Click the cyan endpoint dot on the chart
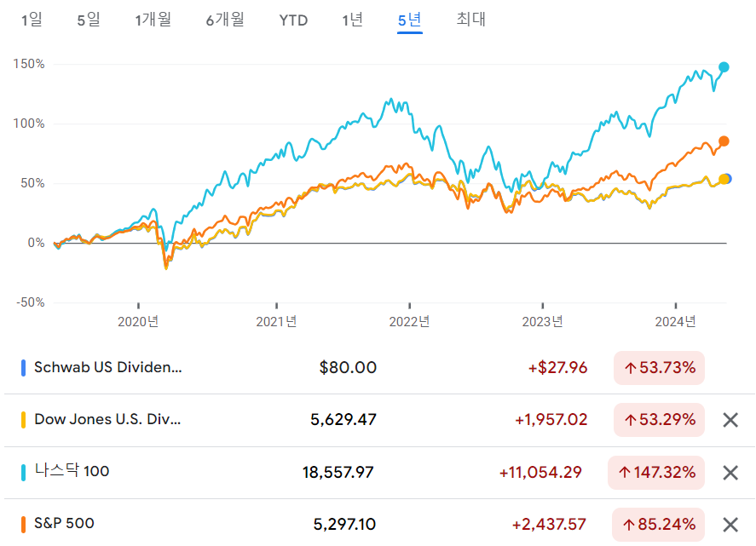 pyautogui.click(x=725, y=65)
